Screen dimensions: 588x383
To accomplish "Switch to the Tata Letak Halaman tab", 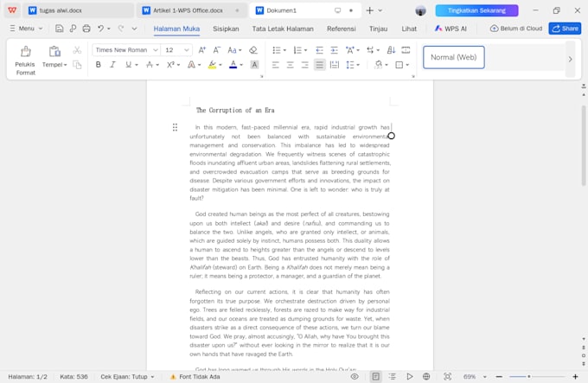I will point(283,29).
